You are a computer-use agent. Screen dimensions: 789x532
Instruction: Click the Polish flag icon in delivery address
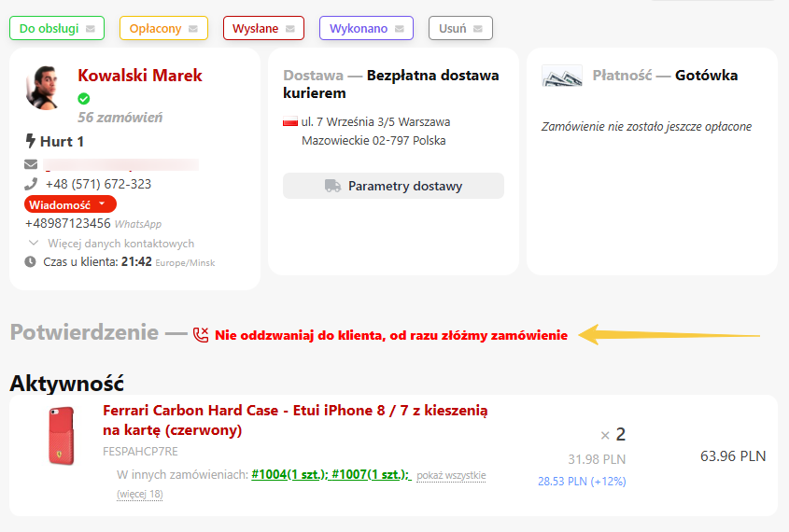(x=289, y=121)
